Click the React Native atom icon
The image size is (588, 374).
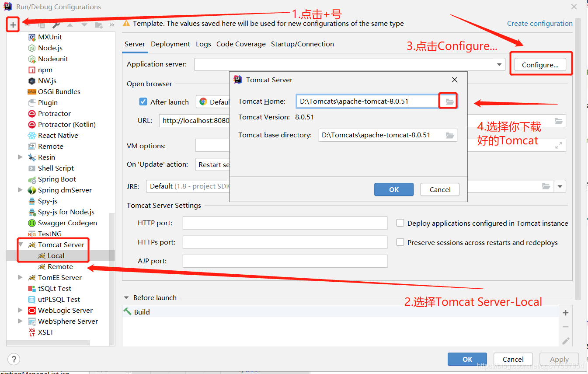pos(31,136)
